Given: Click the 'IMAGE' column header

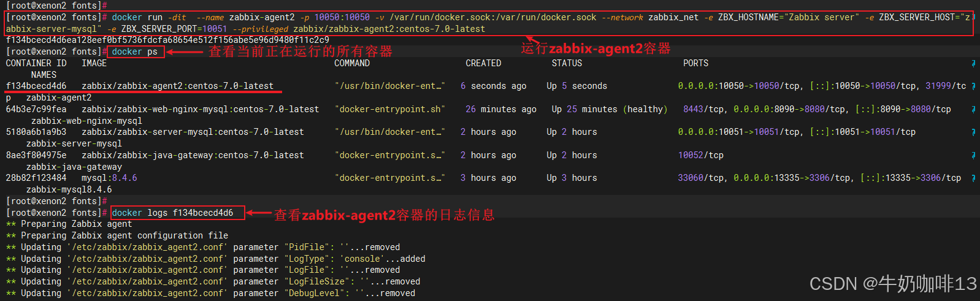Looking at the screenshot, I should click(94, 63).
